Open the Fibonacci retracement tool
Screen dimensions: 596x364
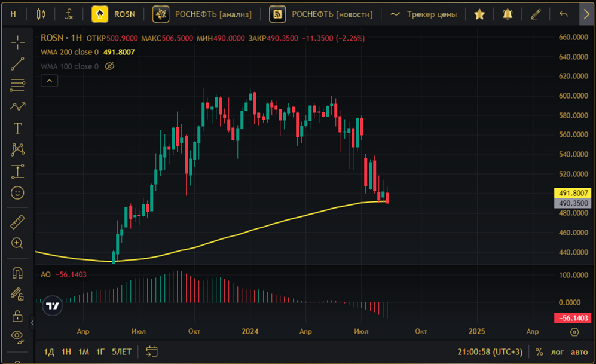click(x=17, y=85)
